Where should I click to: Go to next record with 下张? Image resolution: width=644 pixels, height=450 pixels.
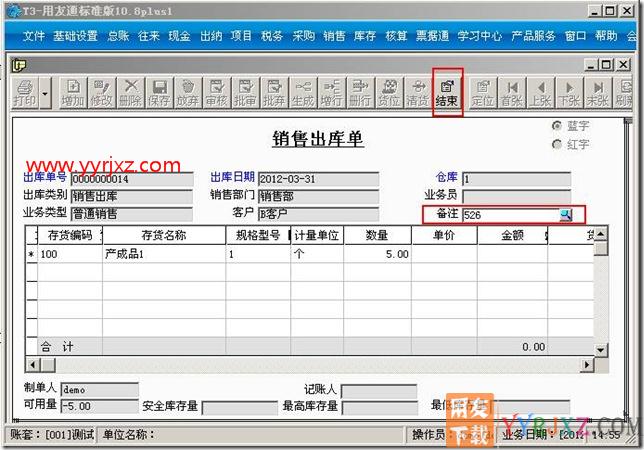(570, 93)
